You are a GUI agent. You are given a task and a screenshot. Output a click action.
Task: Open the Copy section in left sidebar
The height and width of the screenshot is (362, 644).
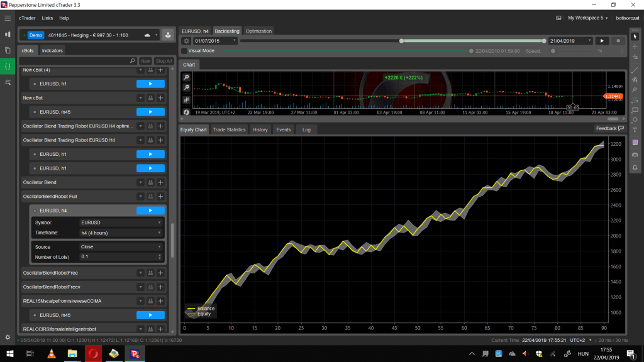8,50
